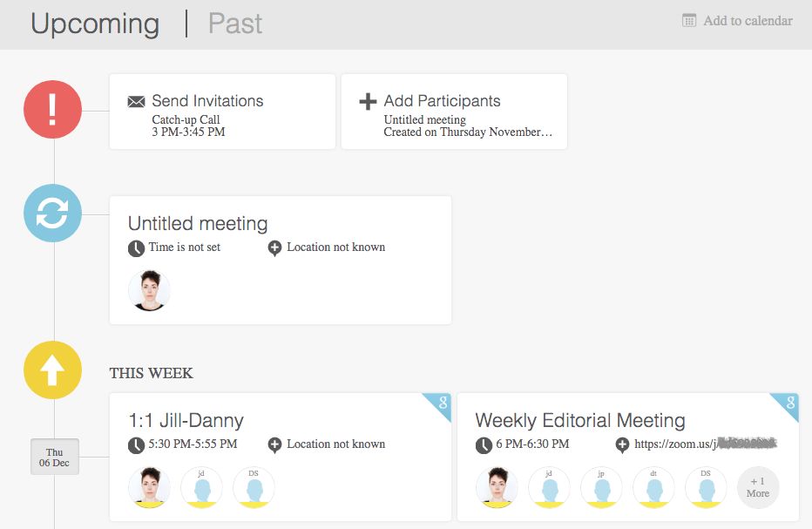Click the plus icon beside Add Participants
The width and height of the screenshot is (812, 529).
pos(368,102)
